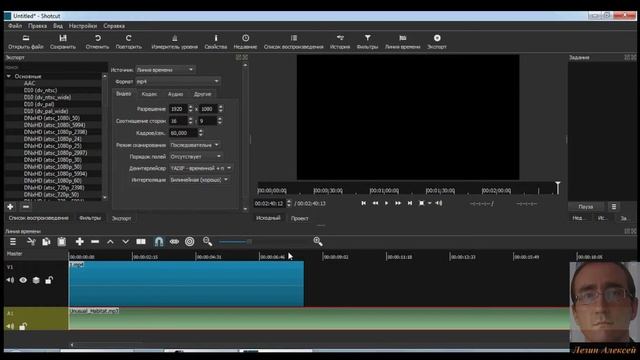640x360 pixels.
Task: Switch to the Other tab in Export
Action: (x=202, y=94)
